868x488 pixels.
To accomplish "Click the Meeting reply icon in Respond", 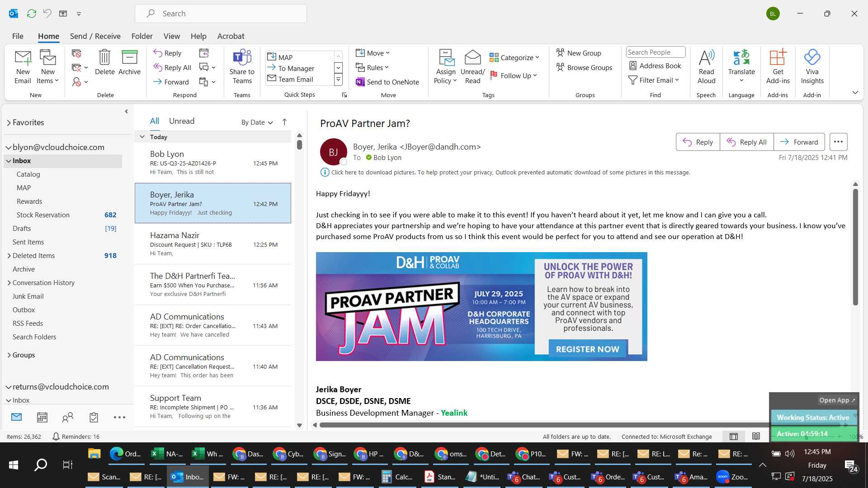I will click(x=204, y=53).
